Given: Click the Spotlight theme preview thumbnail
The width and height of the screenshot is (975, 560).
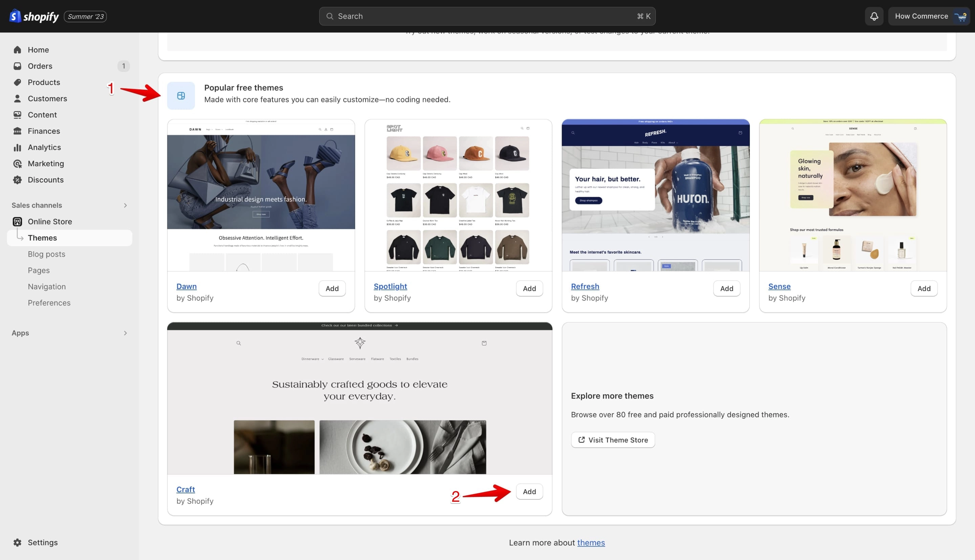Looking at the screenshot, I should click(458, 195).
